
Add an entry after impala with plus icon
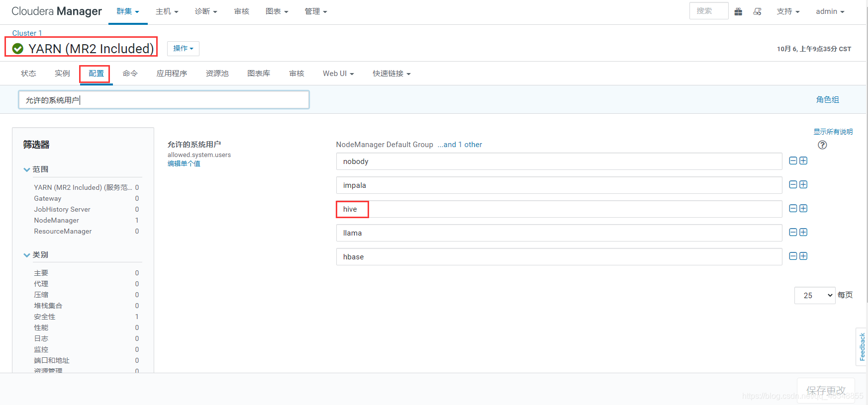coord(803,184)
